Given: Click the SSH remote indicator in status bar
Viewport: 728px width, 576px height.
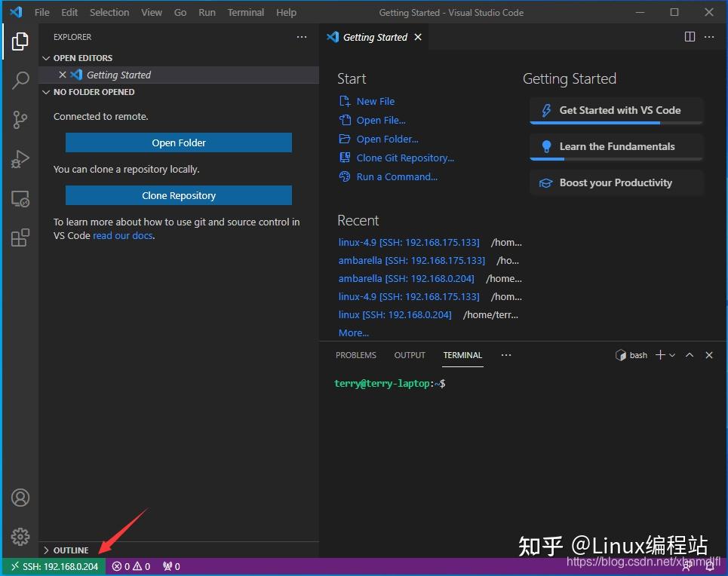Looking at the screenshot, I should click(x=53, y=565).
